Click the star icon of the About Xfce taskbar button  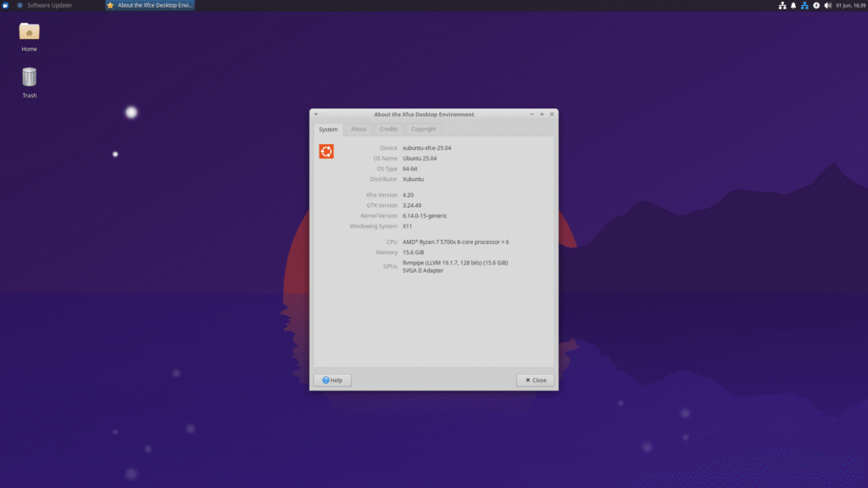[110, 5]
